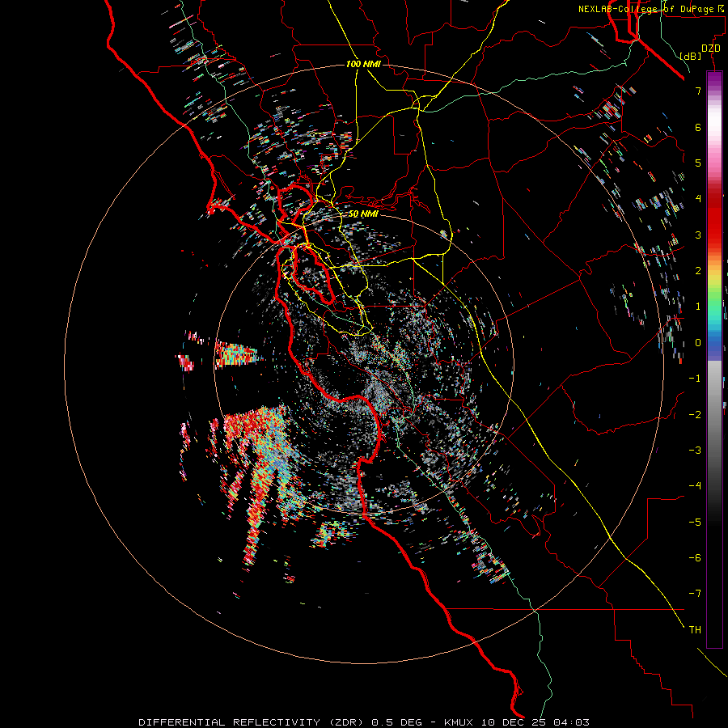Screen dimensions: 728x728
Task: Click the -5 tick label on color scale
Action: point(695,523)
